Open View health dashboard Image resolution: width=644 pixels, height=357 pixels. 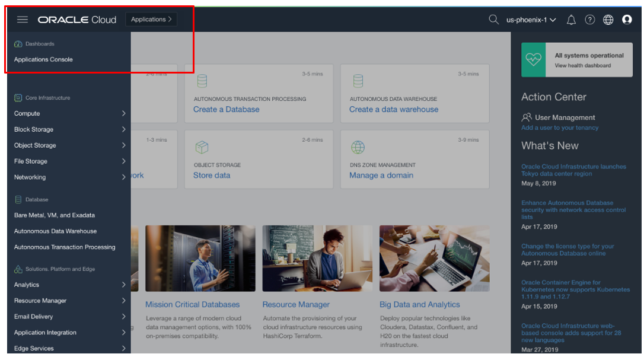pyautogui.click(x=582, y=66)
